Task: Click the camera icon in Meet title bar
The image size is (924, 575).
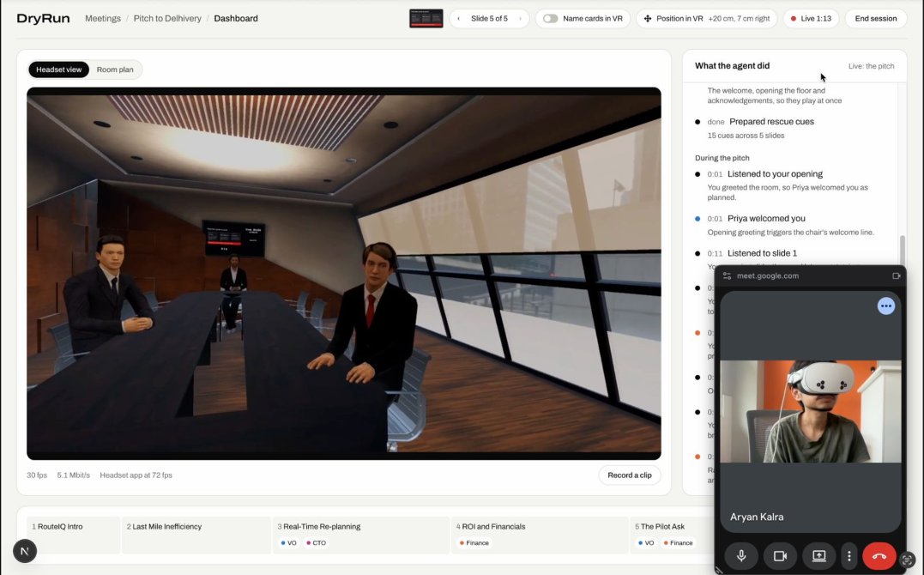Action: pos(897,276)
